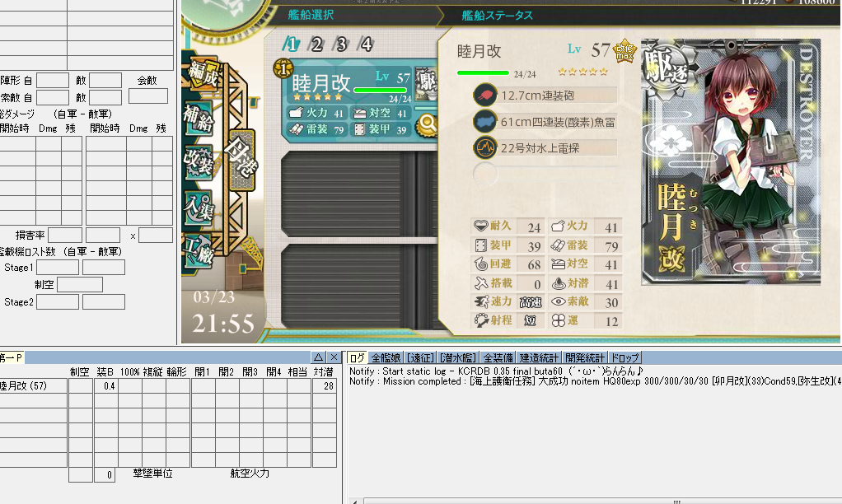Switch to the 全艦娘 tab
Viewport: 842px width, 504px height.
pos(386,358)
